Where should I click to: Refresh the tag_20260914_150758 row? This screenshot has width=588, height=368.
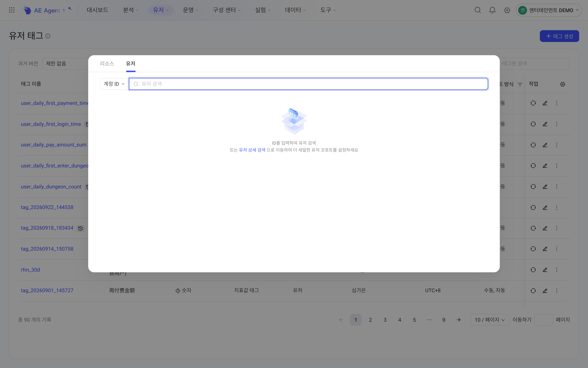533,249
